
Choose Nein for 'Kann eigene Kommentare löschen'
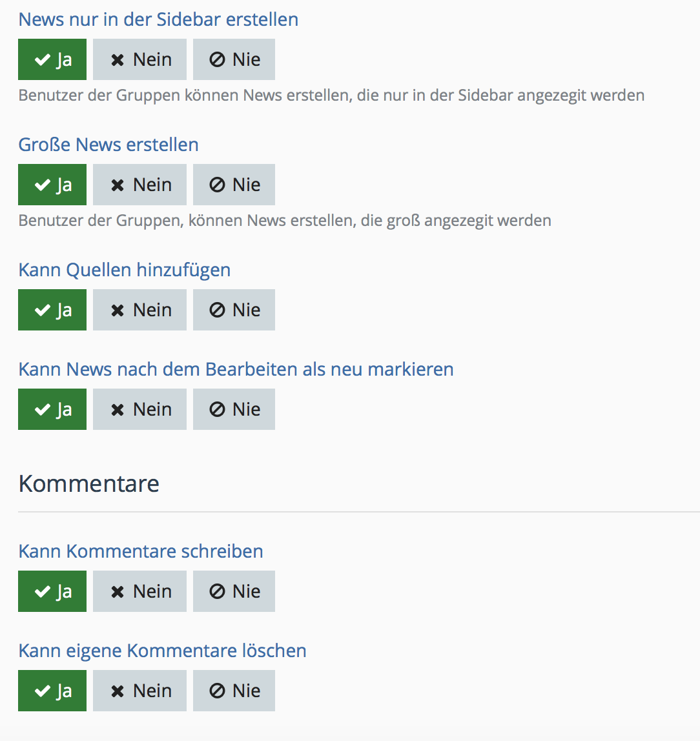pyautogui.click(x=139, y=691)
